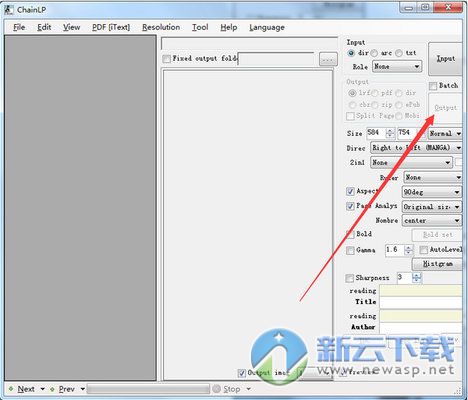The width and height of the screenshot is (468, 400).
Task: Open the Prev button dropdown arrow
Action: (82, 389)
